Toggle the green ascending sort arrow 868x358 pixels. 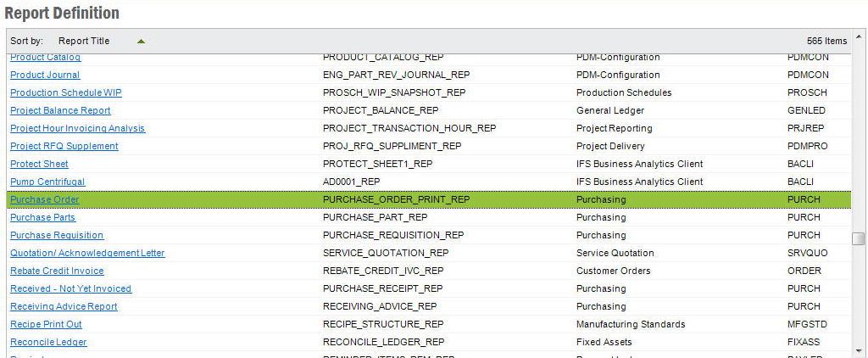141,41
